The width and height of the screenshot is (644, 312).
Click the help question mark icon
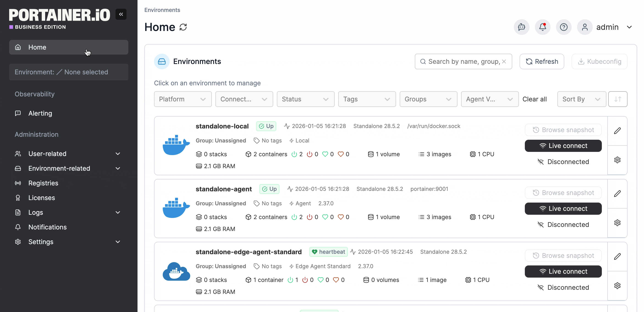click(563, 27)
